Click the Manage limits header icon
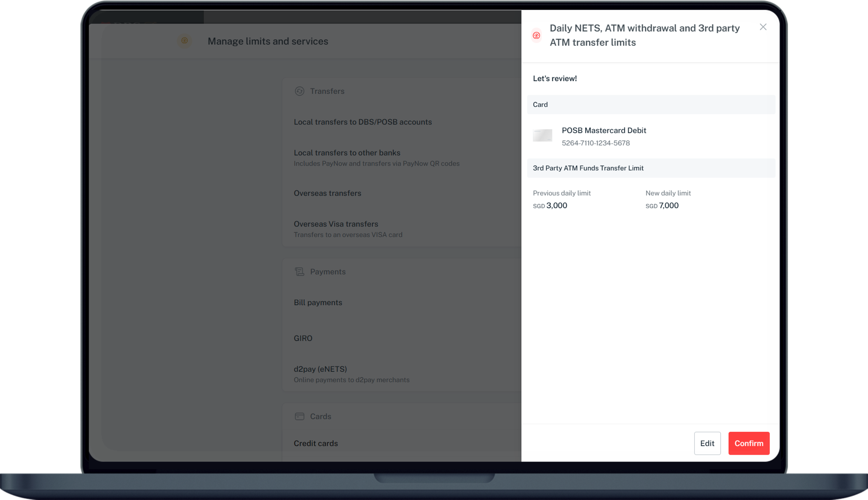Screen dimensions: 868x500 click(x=185, y=41)
